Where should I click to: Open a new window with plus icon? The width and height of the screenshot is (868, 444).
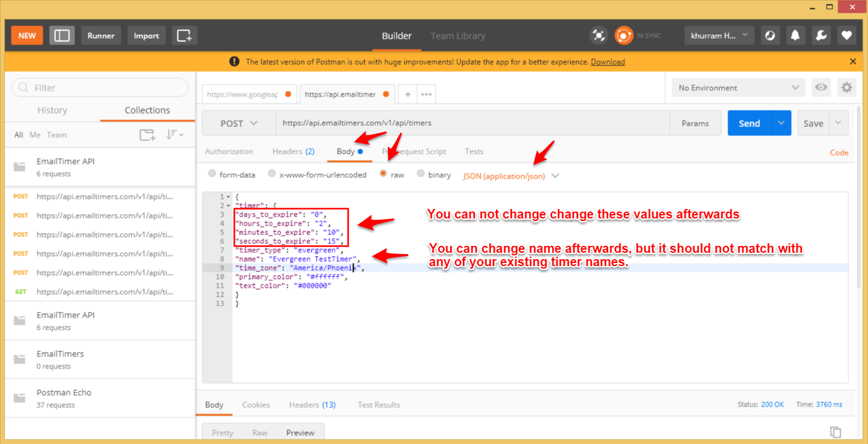point(184,36)
